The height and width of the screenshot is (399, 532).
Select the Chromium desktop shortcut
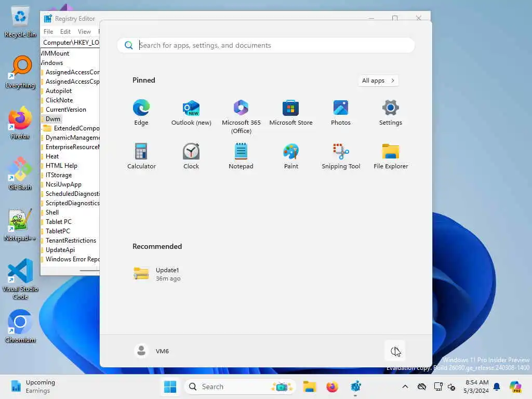[x=20, y=326]
